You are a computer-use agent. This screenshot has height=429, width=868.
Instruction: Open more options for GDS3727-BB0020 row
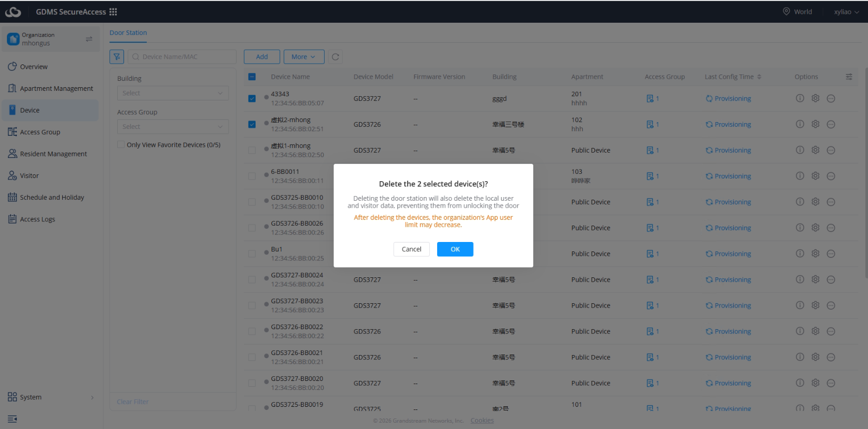[x=831, y=383]
